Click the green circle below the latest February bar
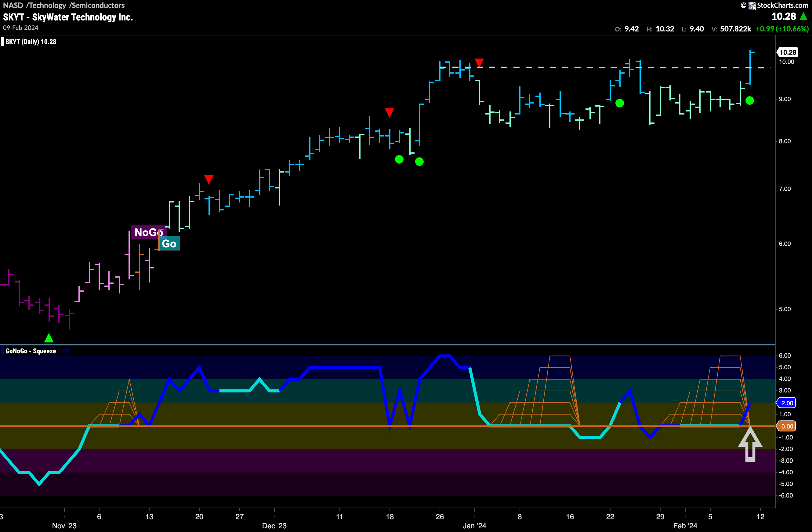812x532 pixels. [x=749, y=101]
